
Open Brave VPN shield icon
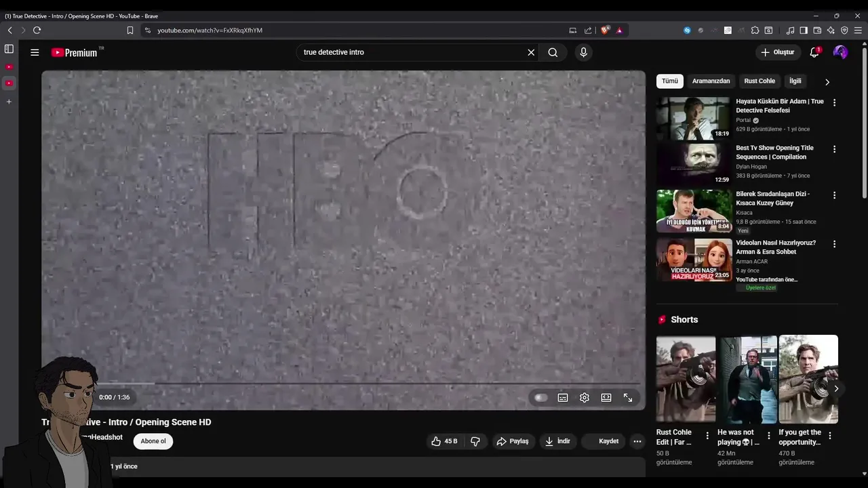(x=844, y=30)
